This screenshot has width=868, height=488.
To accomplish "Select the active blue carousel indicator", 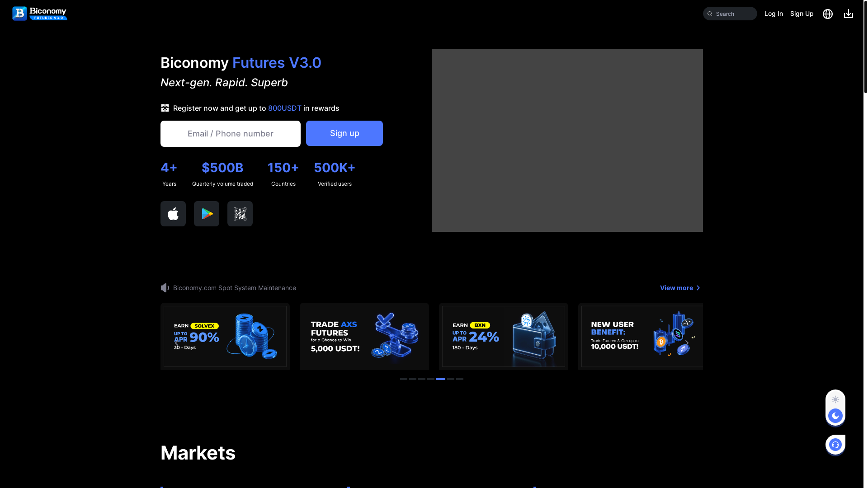I will click(x=441, y=379).
